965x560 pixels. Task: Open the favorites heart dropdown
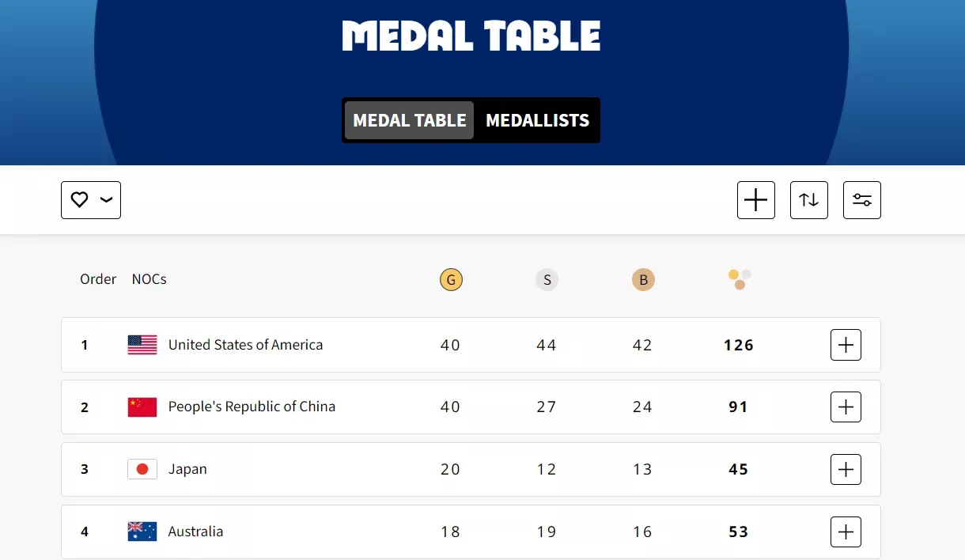pyautogui.click(x=91, y=200)
